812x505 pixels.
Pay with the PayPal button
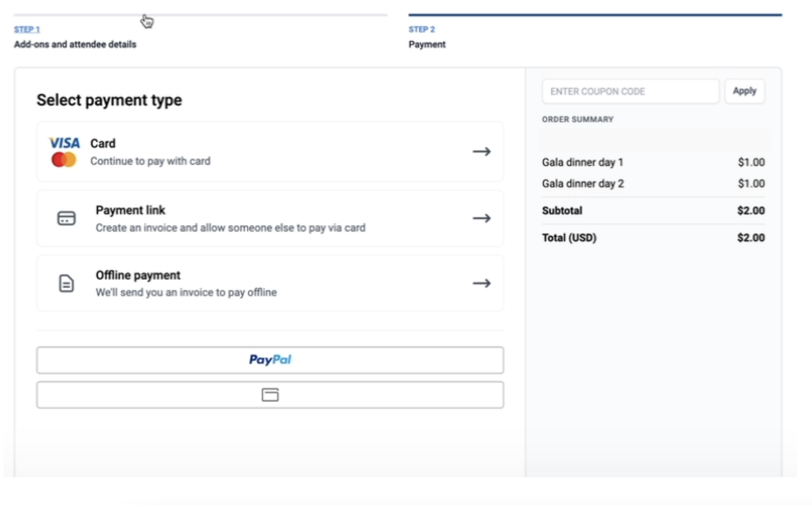point(270,360)
